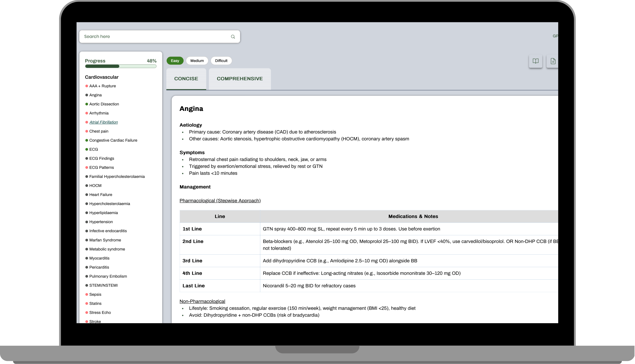Click the 48% progress value
This screenshot has height=364, width=635.
152,61
